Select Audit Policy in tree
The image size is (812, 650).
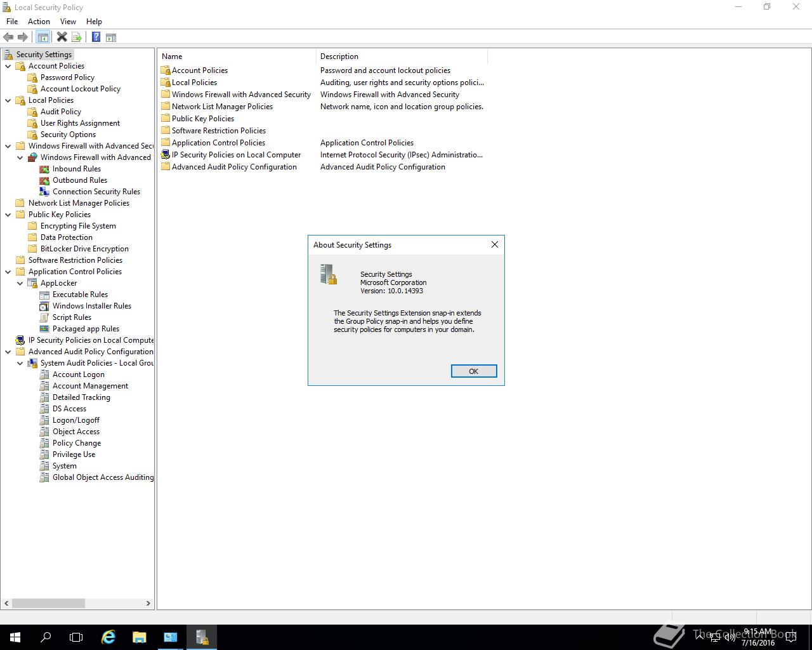click(61, 112)
